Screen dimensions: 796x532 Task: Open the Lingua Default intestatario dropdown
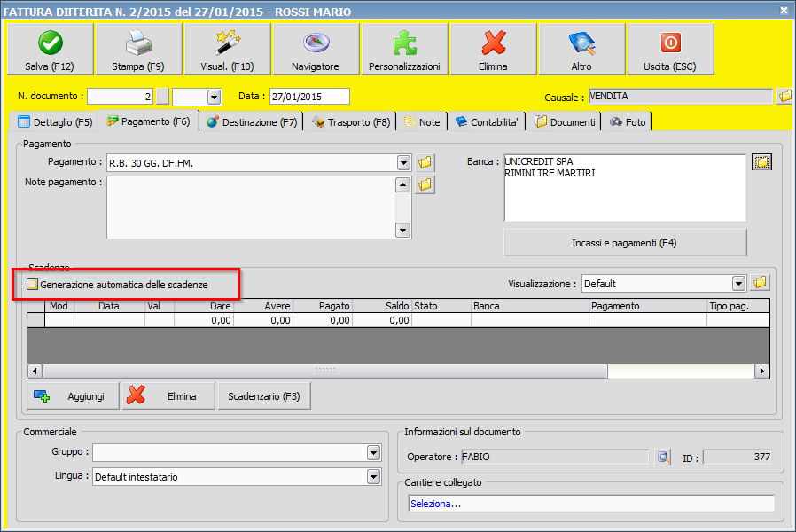374,477
